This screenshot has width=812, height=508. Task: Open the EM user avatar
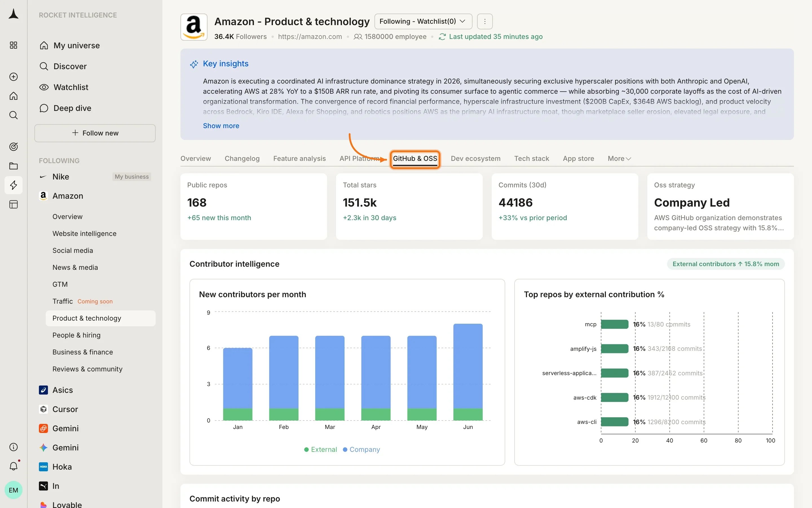(x=14, y=490)
